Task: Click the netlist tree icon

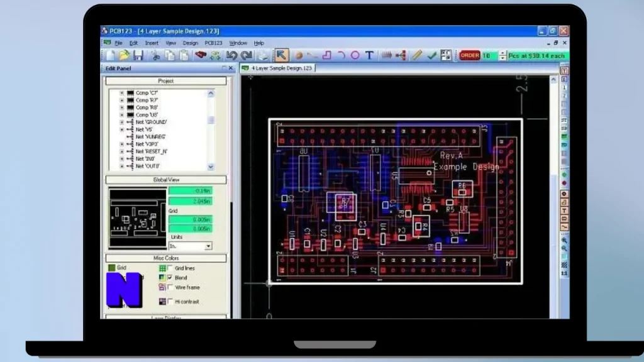Action: pyautogui.click(x=401, y=55)
